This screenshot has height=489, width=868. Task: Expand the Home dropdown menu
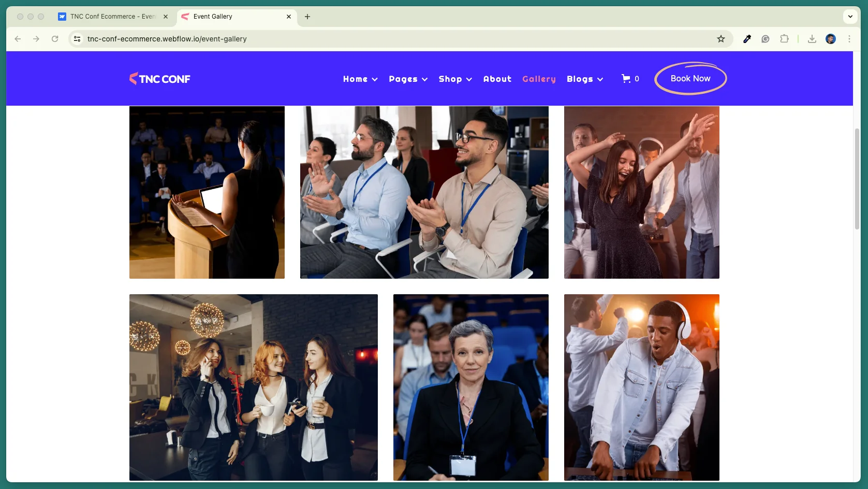coord(360,79)
